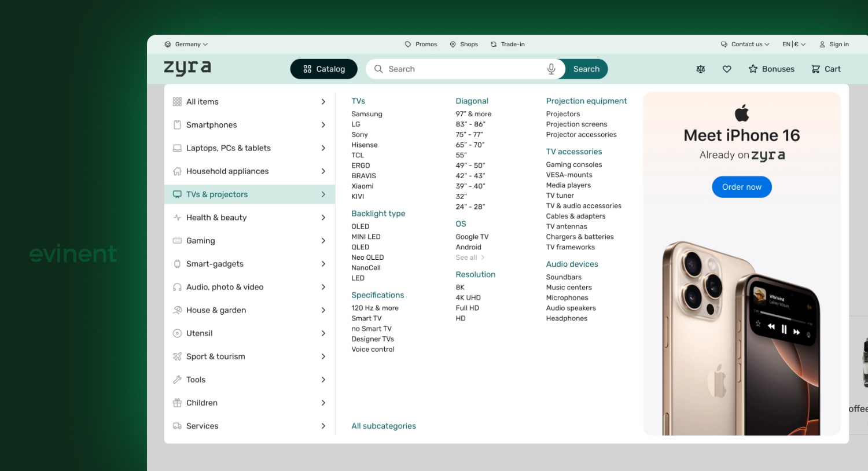This screenshot has height=471, width=868.
Task: Click the Health & beauty pulse icon
Action: pyautogui.click(x=177, y=218)
